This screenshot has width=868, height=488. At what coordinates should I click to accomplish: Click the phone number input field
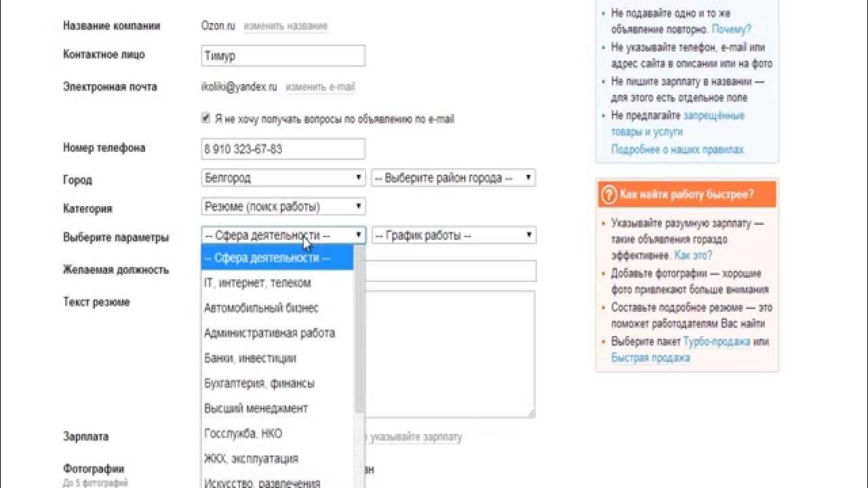pos(283,149)
